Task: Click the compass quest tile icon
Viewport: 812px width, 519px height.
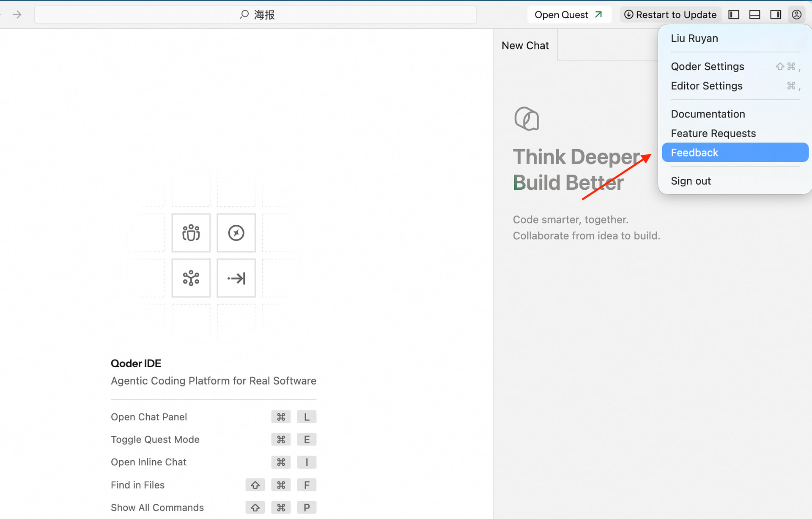Action: coord(236,233)
